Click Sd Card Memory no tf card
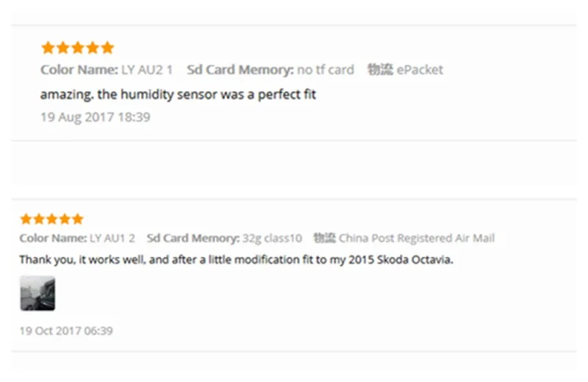The height and width of the screenshot is (382, 588). (x=270, y=70)
